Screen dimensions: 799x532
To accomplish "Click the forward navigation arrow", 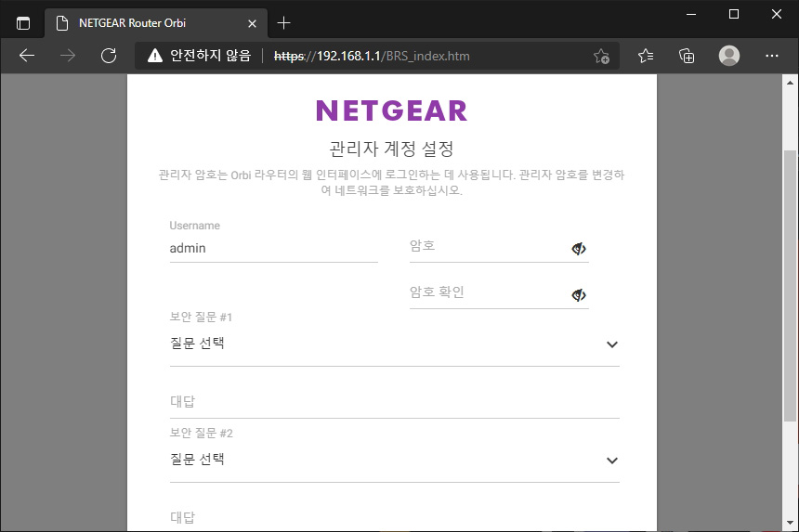I will (67, 56).
